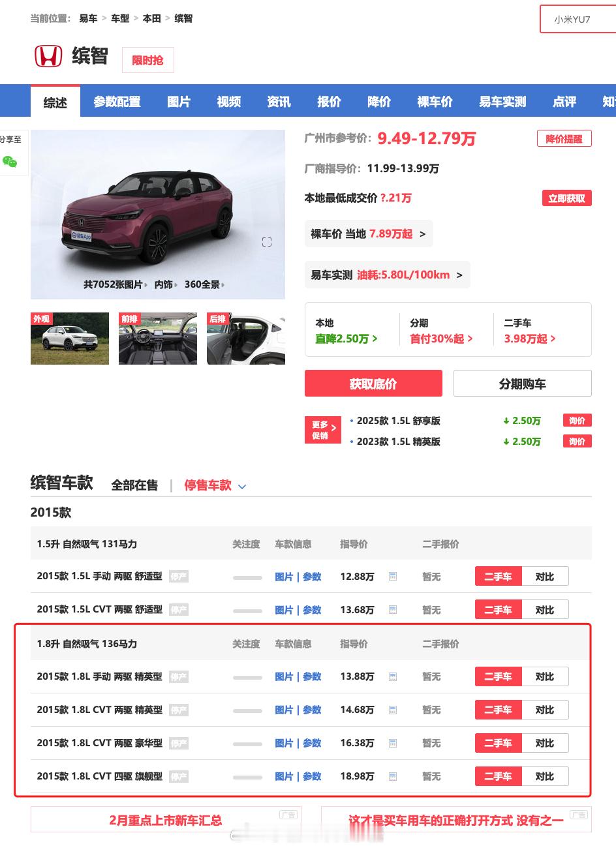Image resolution: width=616 pixels, height=848 pixels.
Task: Open calculator icon for 1.5L 手动 舒适型
Action: (393, 577)
